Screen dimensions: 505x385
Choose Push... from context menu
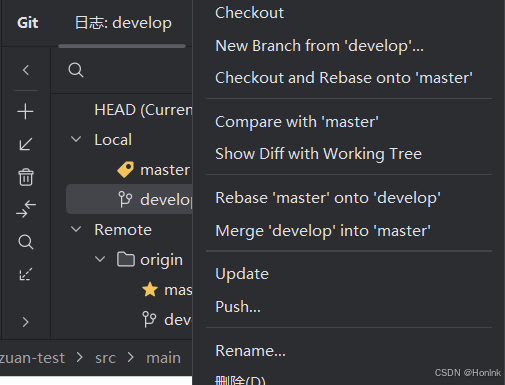tap(238, 307)
